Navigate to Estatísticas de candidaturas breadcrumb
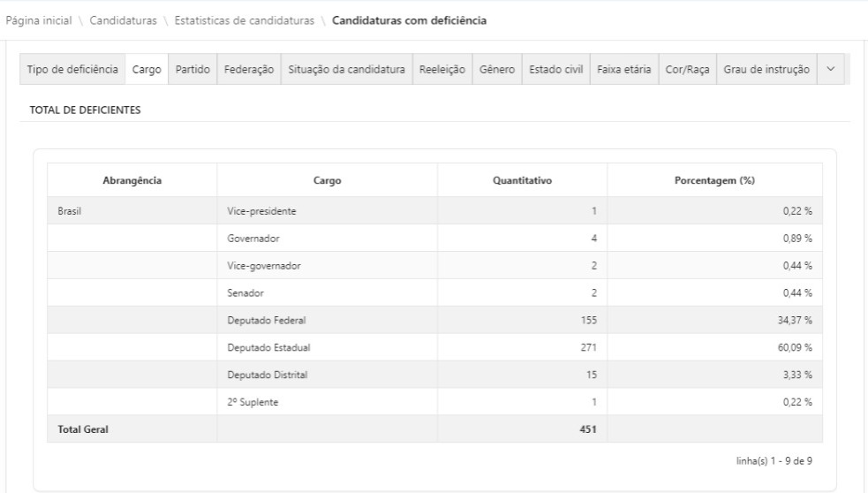Image resolution: width=868 pixels, height=493 pixels. pyautogui.click(x=244, y=20)
